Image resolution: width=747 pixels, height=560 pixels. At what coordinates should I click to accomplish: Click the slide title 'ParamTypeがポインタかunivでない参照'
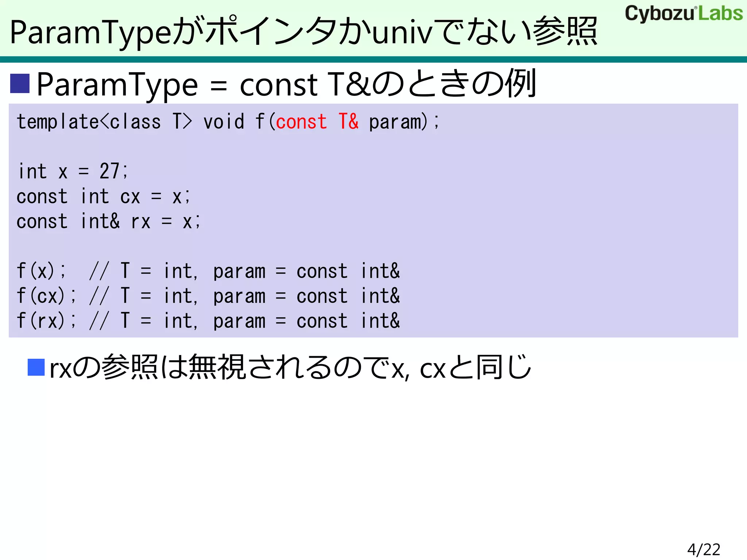click(x=304, y=32)
